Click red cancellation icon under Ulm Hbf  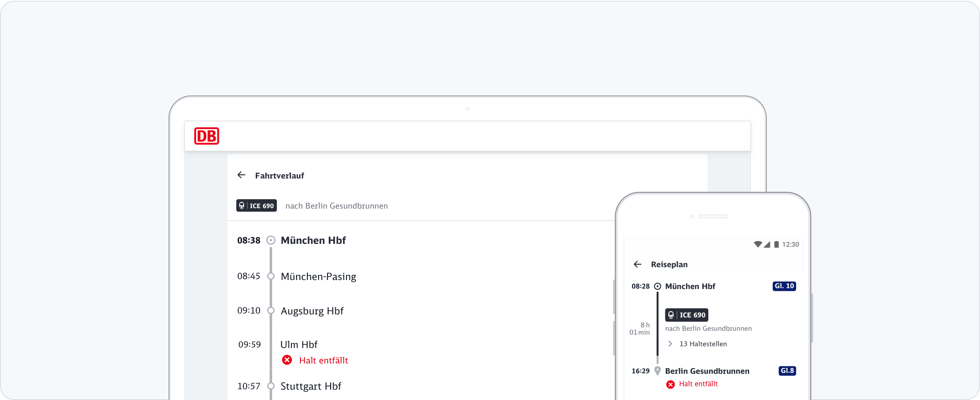[x=287, y=360]
